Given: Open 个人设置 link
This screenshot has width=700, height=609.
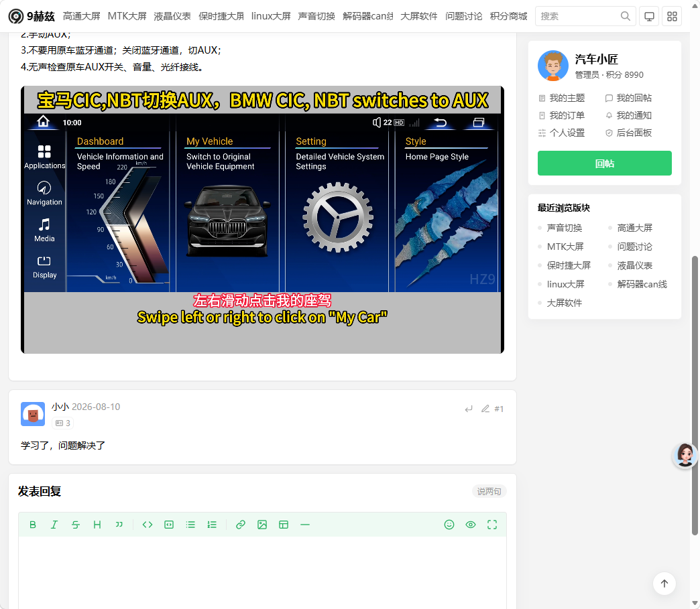Looking at the screenshot, I should click(x=562, y=133).
